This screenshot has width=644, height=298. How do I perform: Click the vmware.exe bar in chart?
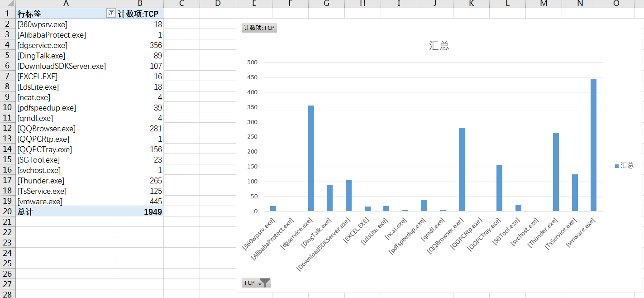coord(593,145)
